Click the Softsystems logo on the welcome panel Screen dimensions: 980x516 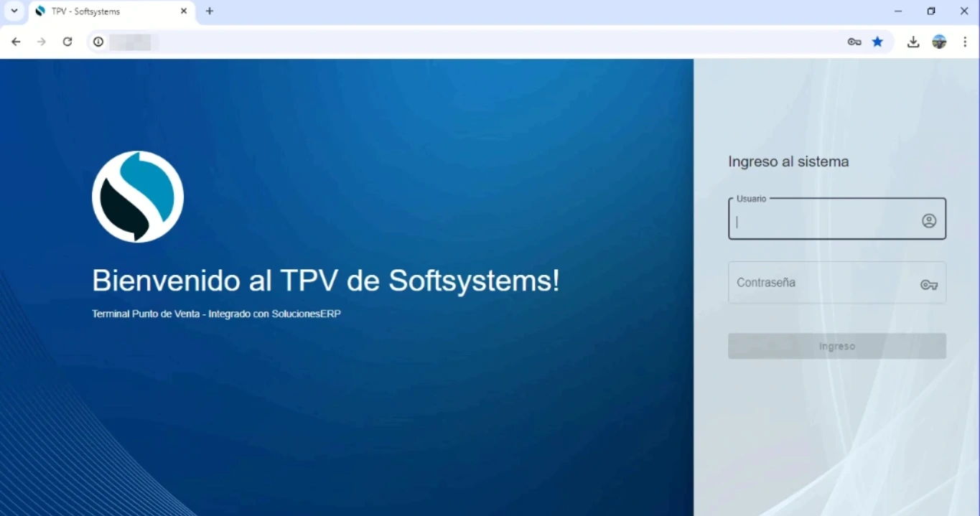(137, 197)
